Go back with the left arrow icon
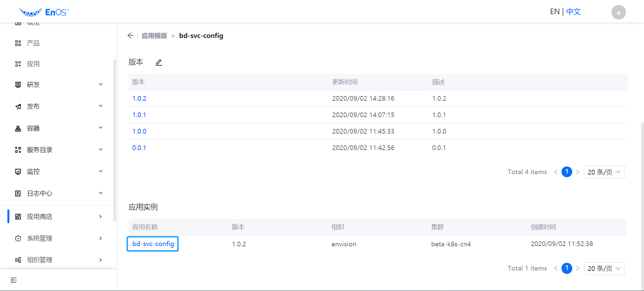This screenshot has height=291, width=644. (x=130, y=36)
